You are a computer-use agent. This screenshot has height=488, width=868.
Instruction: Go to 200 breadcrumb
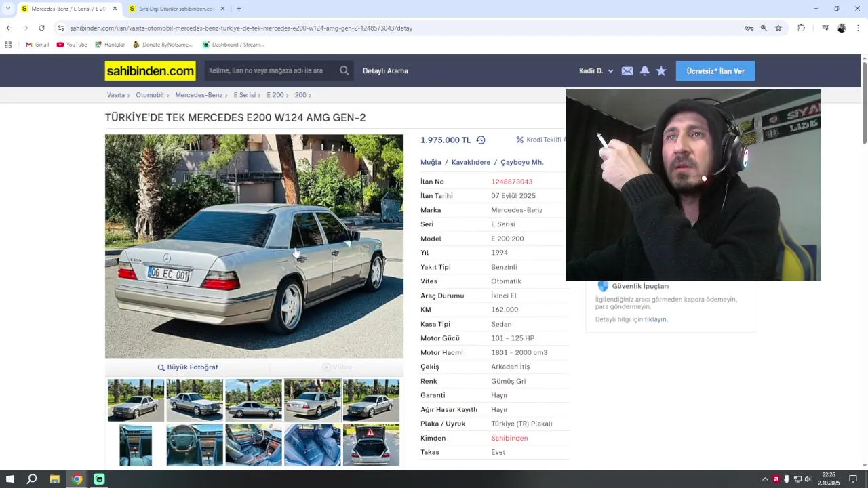tap(300, 95)
